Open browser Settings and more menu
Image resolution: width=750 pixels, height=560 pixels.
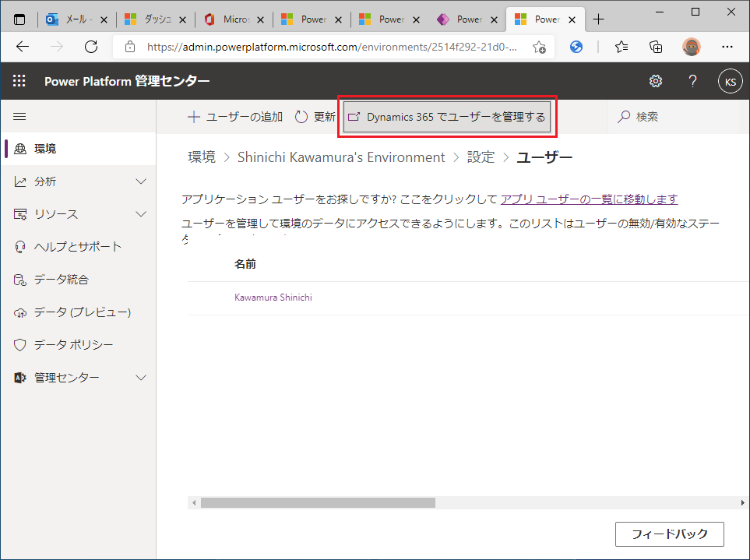(x=727, y=47)
